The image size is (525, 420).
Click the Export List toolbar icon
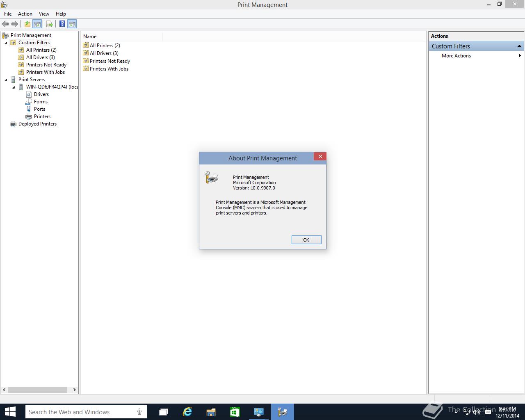pos(49,24)
